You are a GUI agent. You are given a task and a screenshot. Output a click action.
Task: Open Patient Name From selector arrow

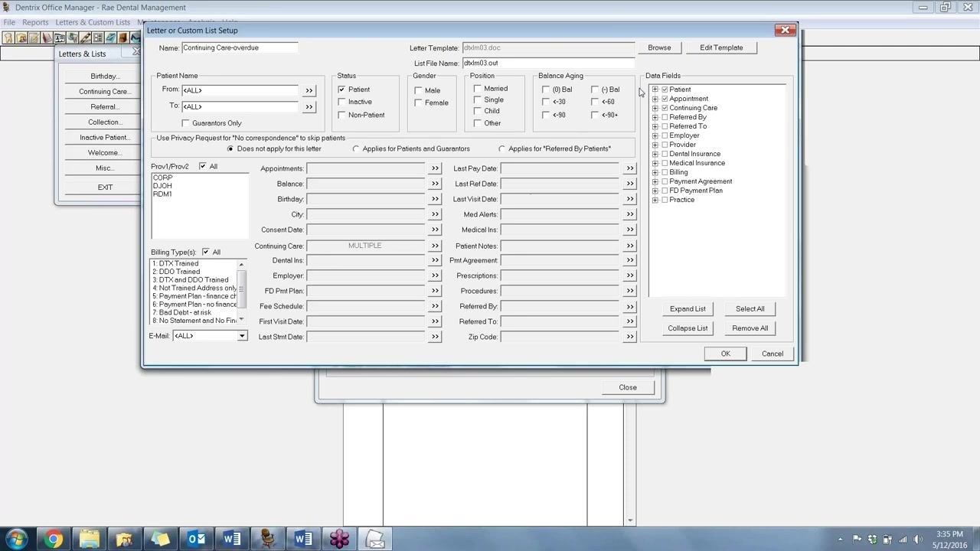(309, 90)
